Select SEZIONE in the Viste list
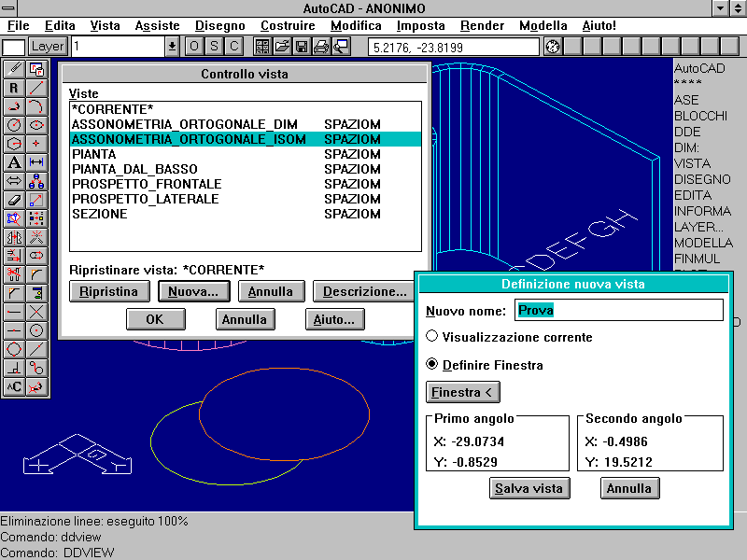 click(x=246, y=214)
